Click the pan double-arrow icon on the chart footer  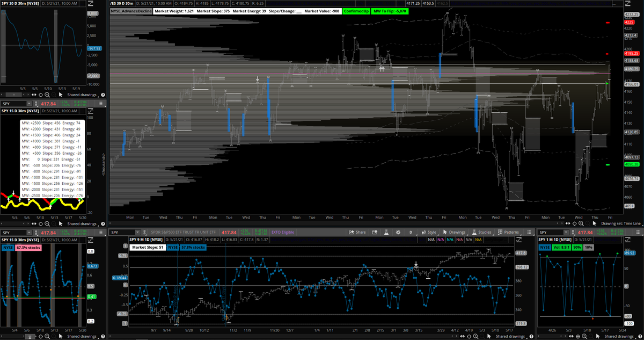coord(34,224)
